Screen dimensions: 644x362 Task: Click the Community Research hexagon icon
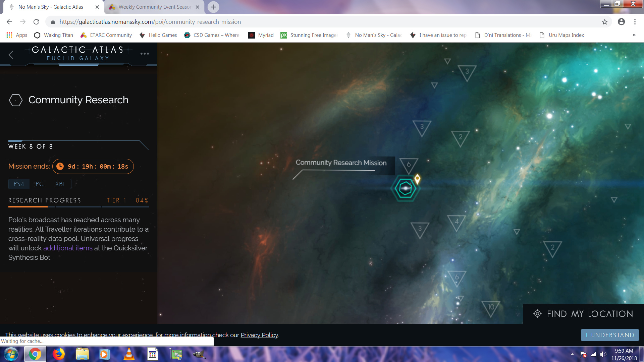(x=15, y=100)
